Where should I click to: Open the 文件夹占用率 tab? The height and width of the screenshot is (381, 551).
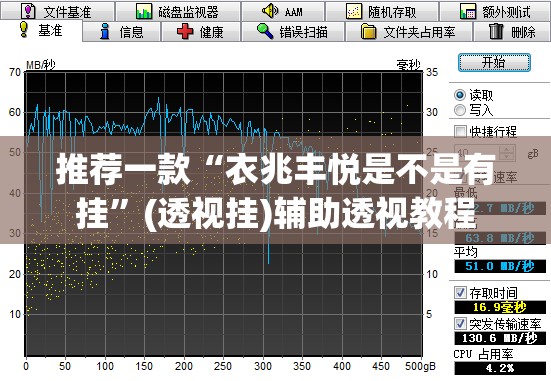(409, 32)
